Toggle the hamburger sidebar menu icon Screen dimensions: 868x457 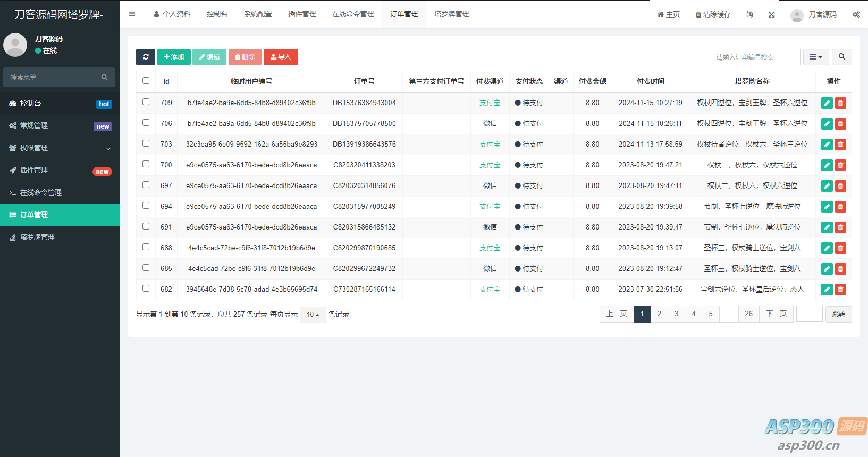pos(132,14)
